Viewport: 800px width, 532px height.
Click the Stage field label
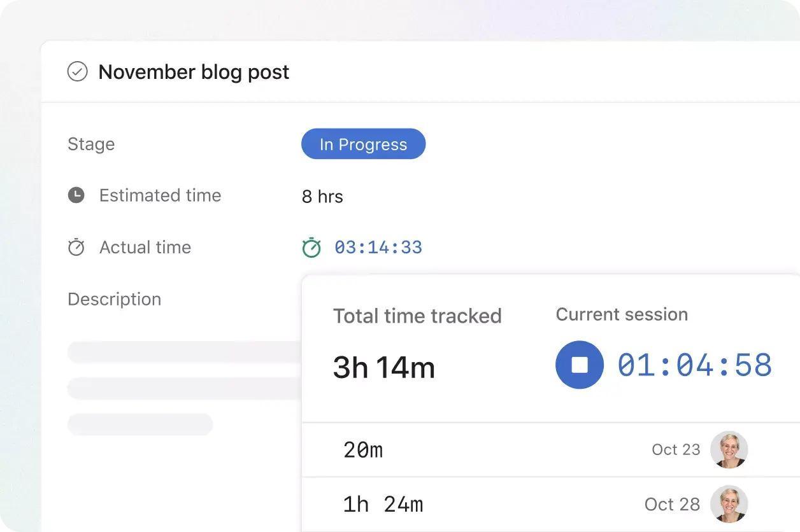coord(91,144)
